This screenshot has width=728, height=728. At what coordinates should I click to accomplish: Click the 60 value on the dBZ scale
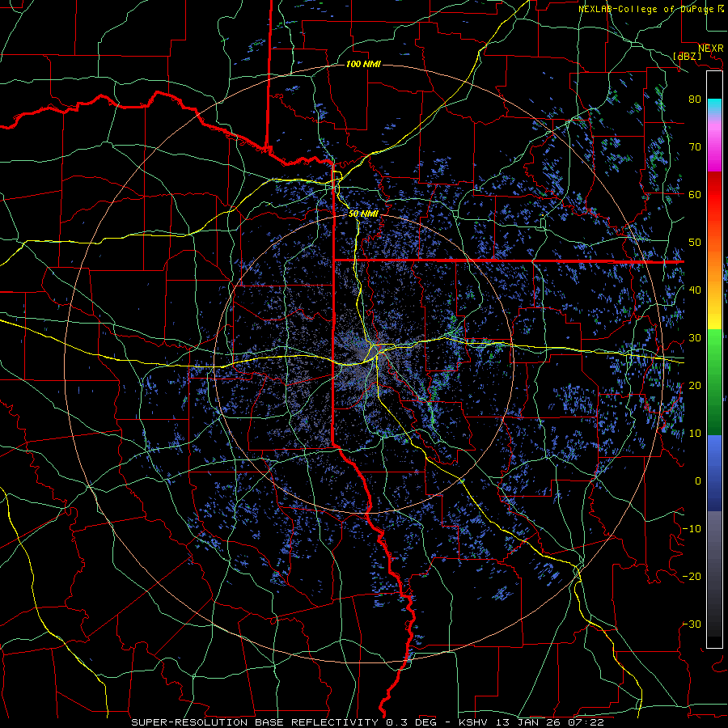695,194
